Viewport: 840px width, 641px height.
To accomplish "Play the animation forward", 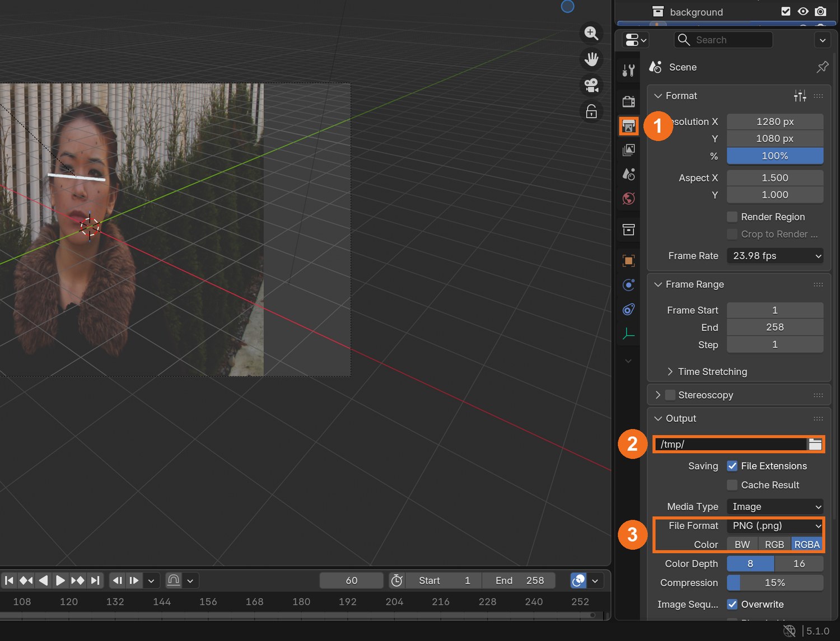I will point(60,581).
